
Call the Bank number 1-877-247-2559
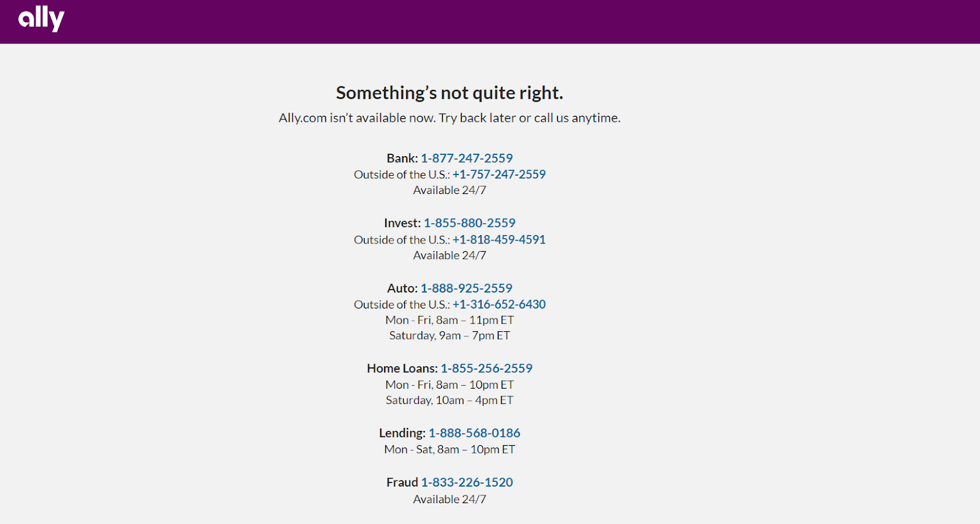[x=467, y=159]
